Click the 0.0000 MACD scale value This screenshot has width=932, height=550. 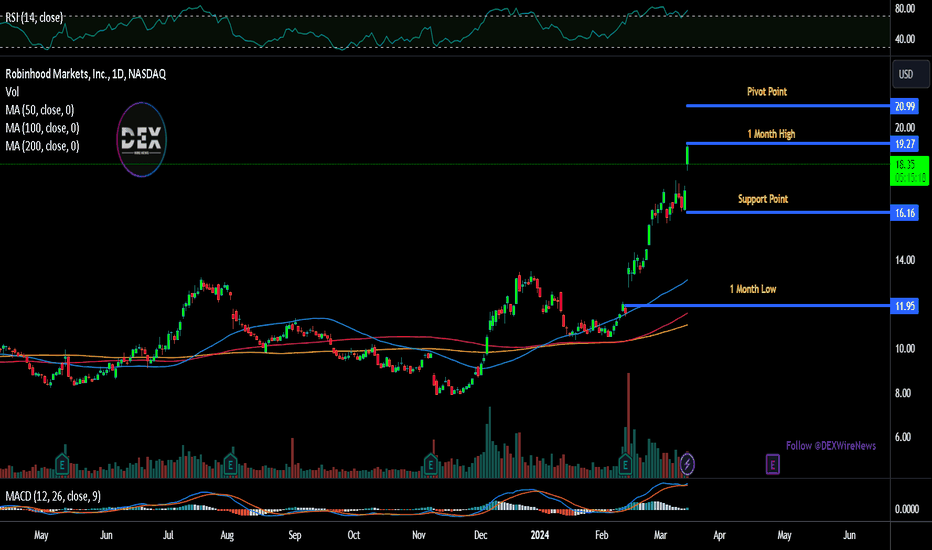pos(906,509)
